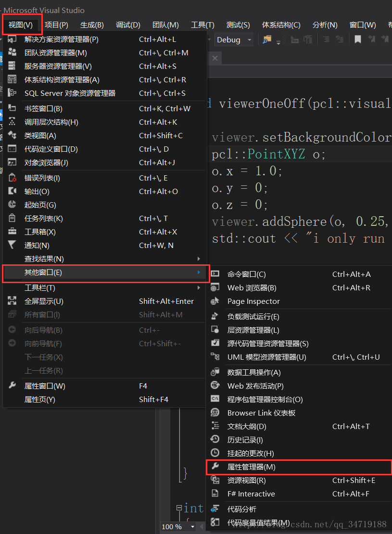392x534 pixels.
Task: Click 任务列表 clipboard icon
Action: pos(12,218)
